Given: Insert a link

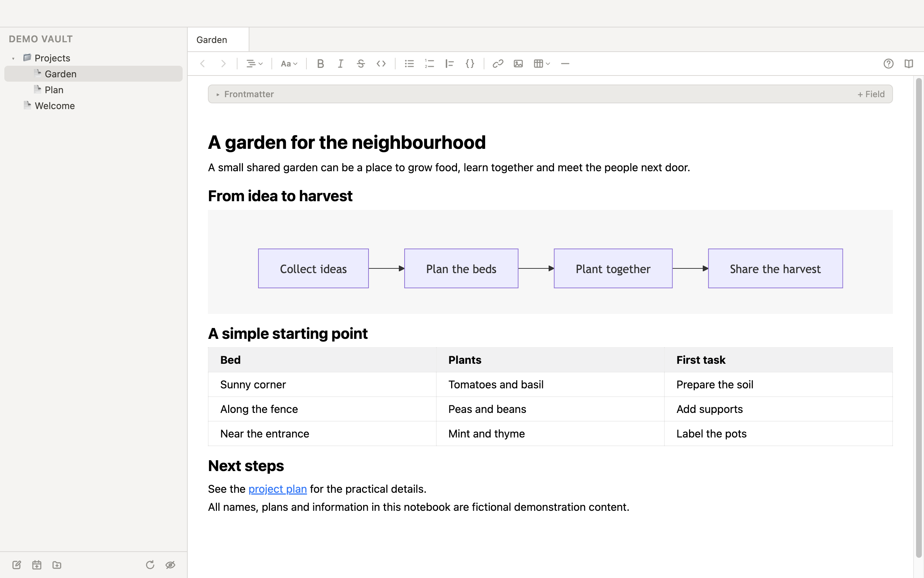Looking at the screenshot, I should (x=498, y=64).
